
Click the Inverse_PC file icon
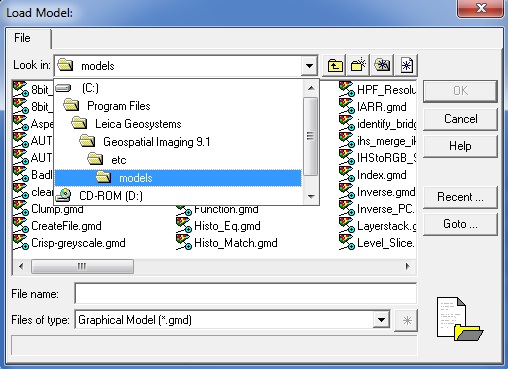pos(347,208)
